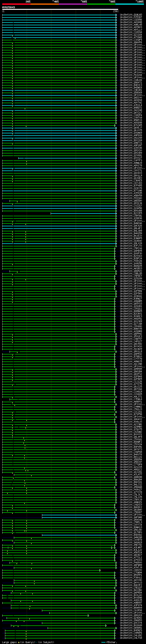146x644 pixels.
Task: Select the UniRef100_P49026 label
Action: (x=131, y=261)
